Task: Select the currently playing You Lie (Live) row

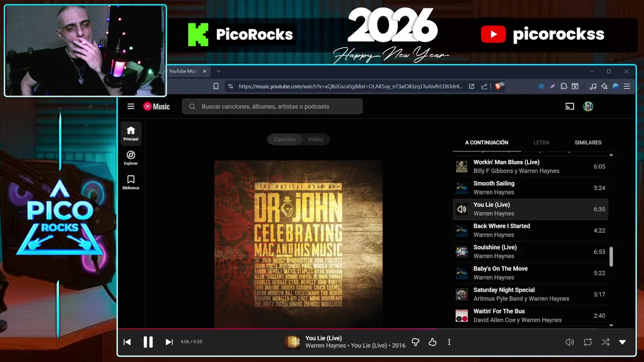Action: pos(531,209)
